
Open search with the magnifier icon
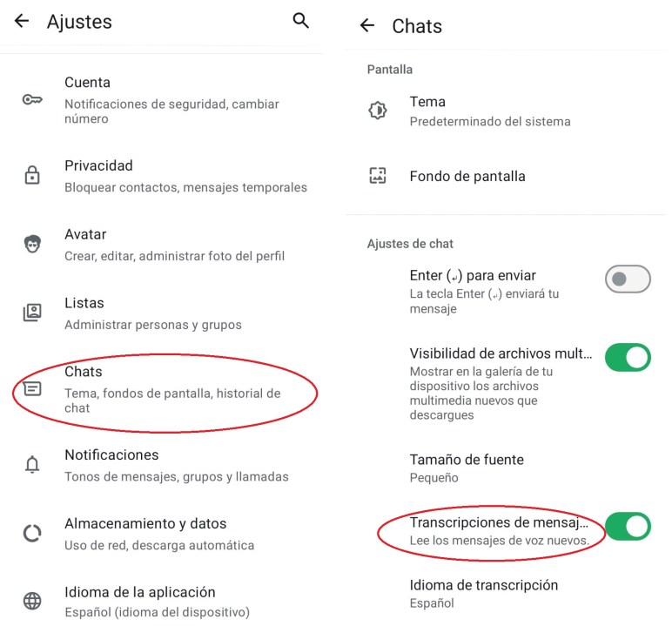point(300,20)
